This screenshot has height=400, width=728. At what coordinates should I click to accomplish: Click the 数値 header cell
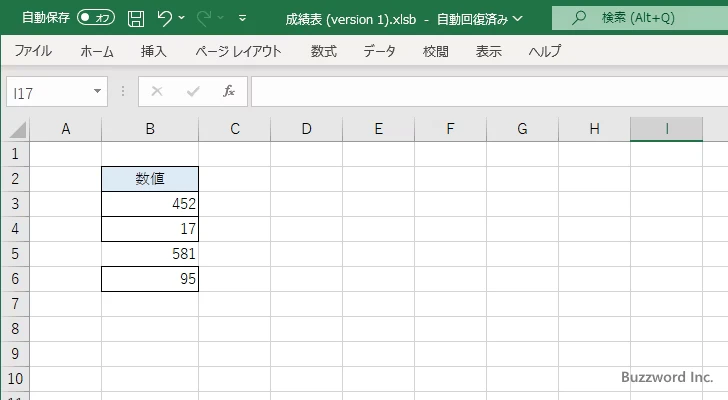point(150,179)
